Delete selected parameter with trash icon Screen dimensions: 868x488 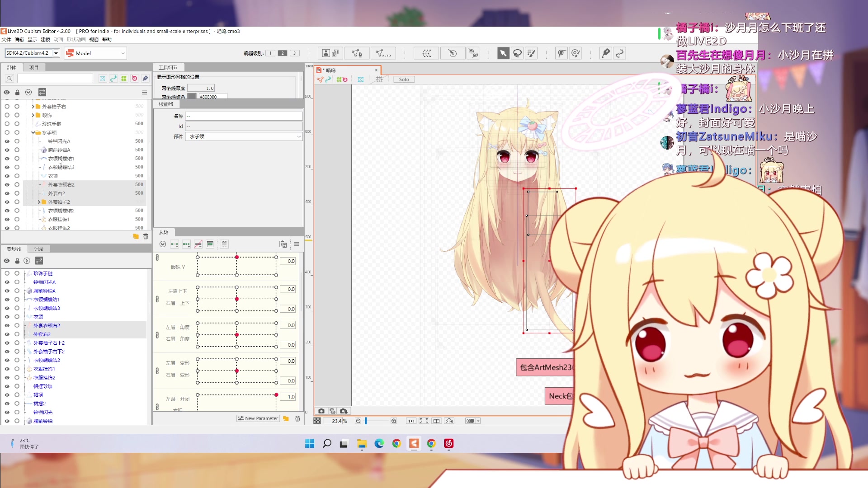[x=297, y=418]
